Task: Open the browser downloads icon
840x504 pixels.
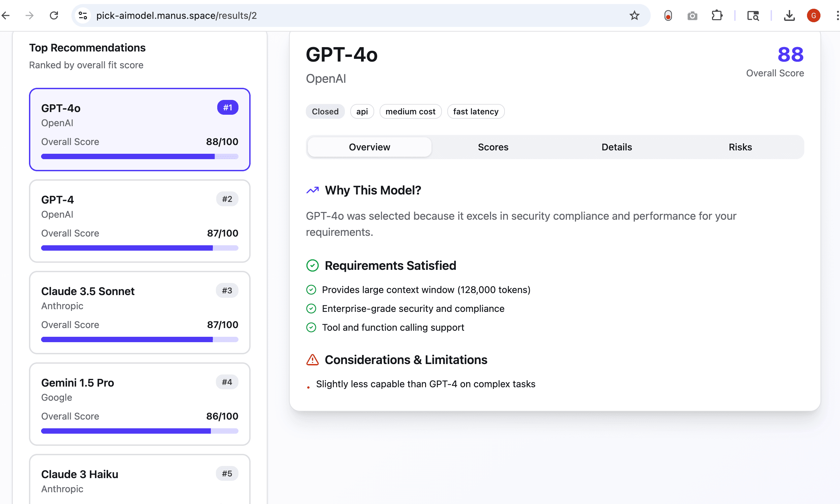Action: 789,15
